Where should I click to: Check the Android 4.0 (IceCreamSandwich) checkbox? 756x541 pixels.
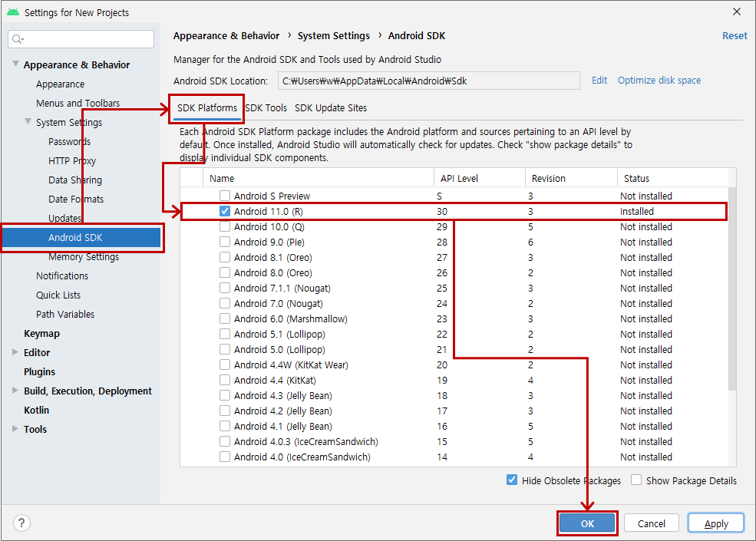[x=225, y=457]
